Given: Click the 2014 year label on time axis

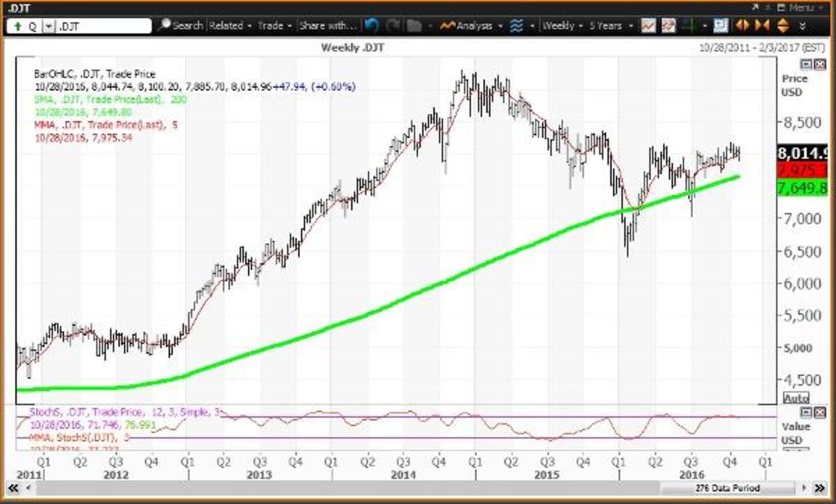Looking at the screenshot, I should (x=403, y=473).
